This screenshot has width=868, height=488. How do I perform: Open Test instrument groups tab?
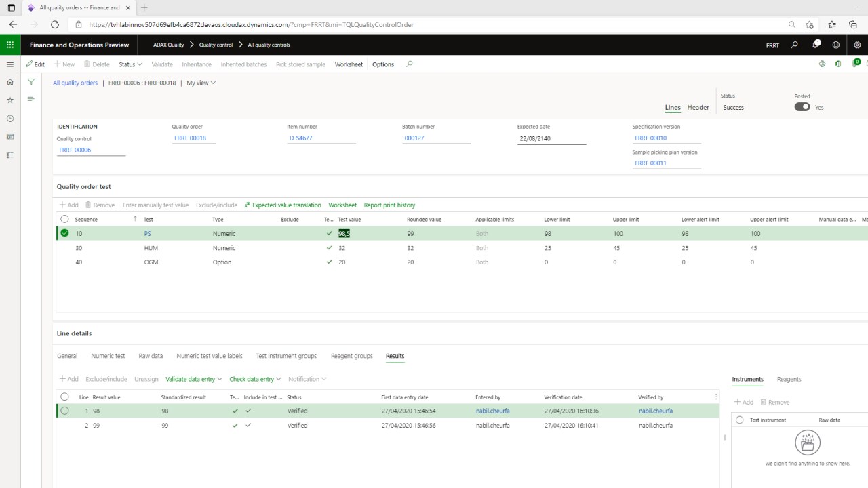pos(286,356)
